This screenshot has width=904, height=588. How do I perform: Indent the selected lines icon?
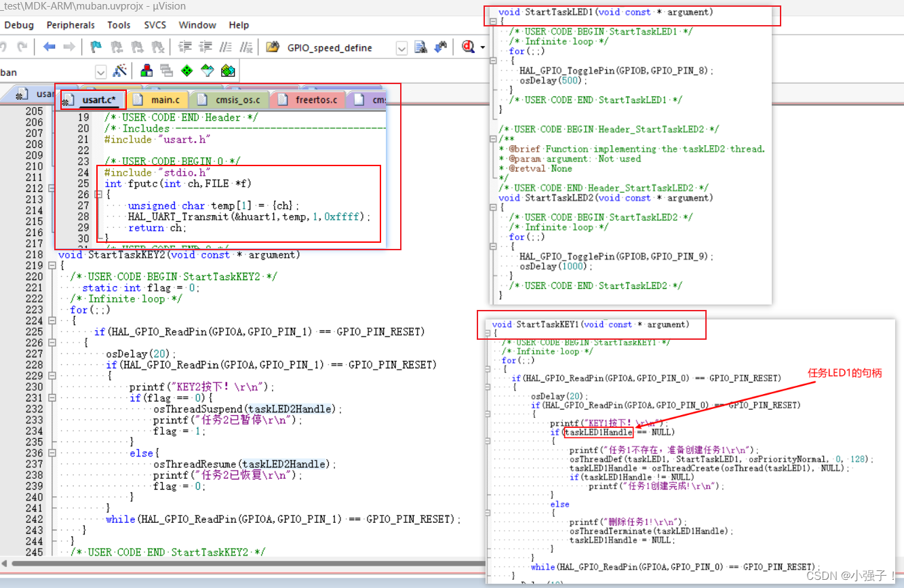(185, 47)
